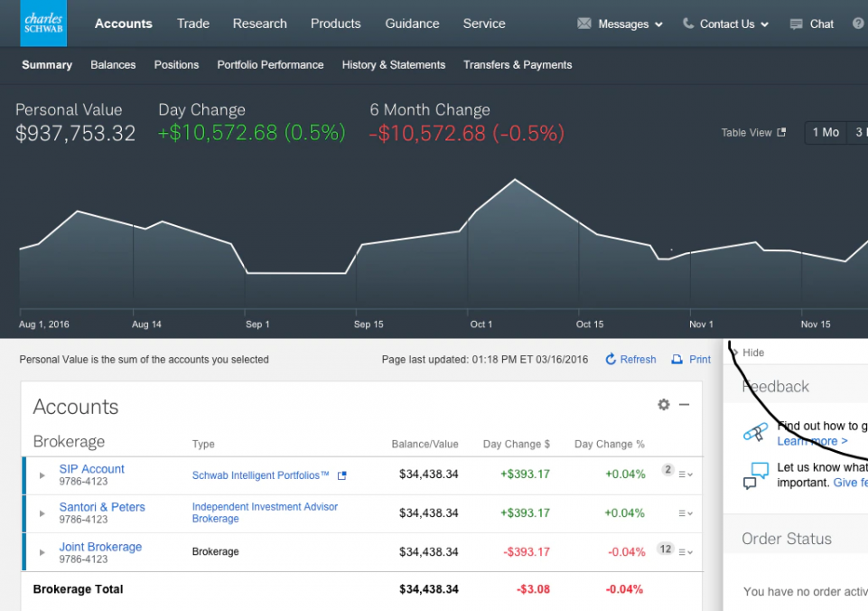Viewport: 868px width, 611px height.
Task: Select the 1 Mo chart range
Action: pos(826,133)
